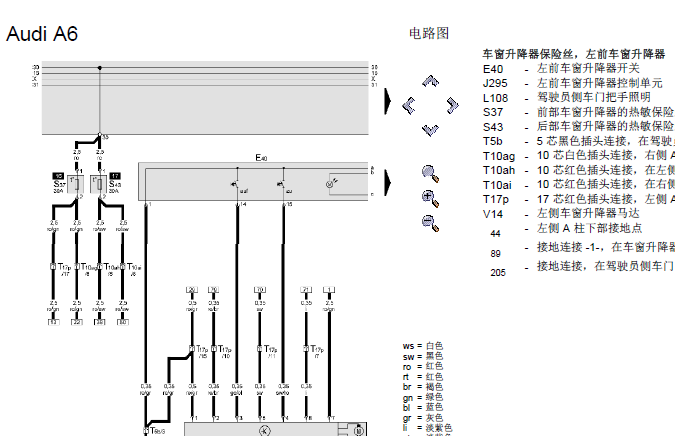Click connector label T17p/11
The width and height of the screenshot is (675, 436).
pos(271,351)
